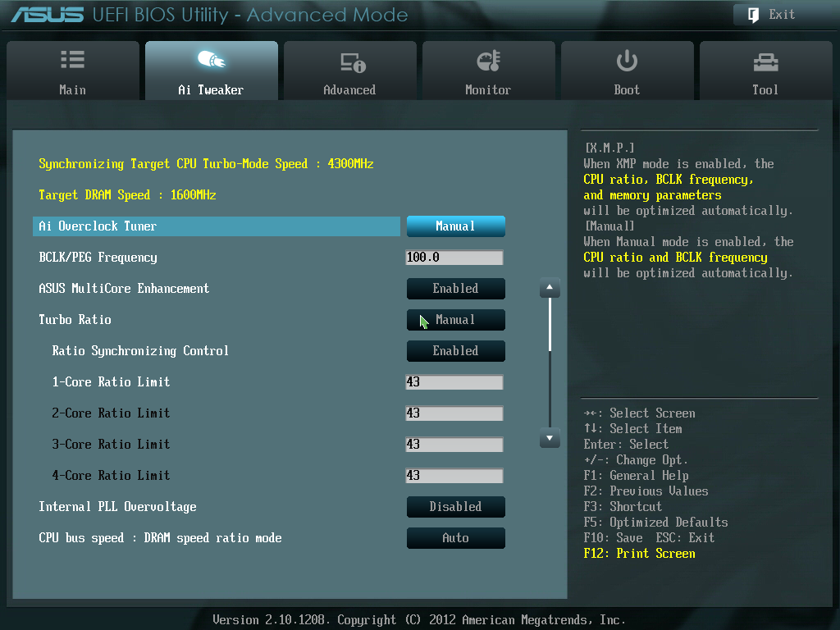The height and width of the screenshot is (630, 840).
Task: Open Internal PLL Overvoltage Disabled option
Action: tap(456, 507)
